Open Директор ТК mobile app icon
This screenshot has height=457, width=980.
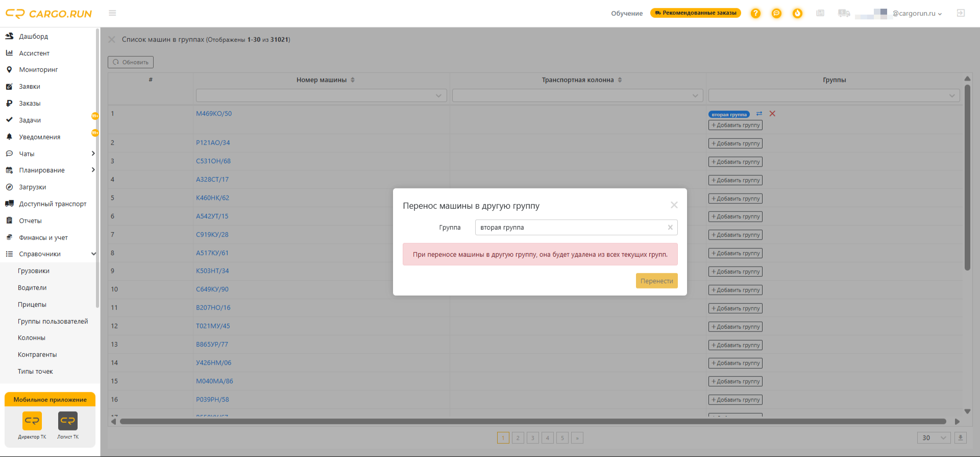point(32,421)
